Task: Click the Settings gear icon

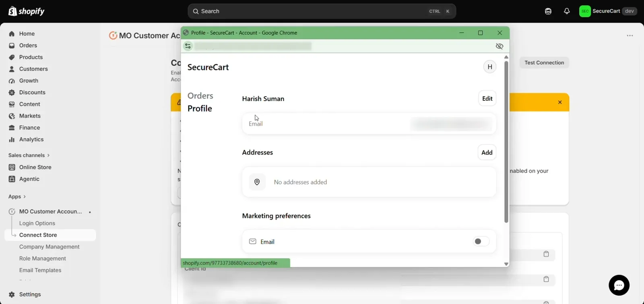Action: [12, 294]
